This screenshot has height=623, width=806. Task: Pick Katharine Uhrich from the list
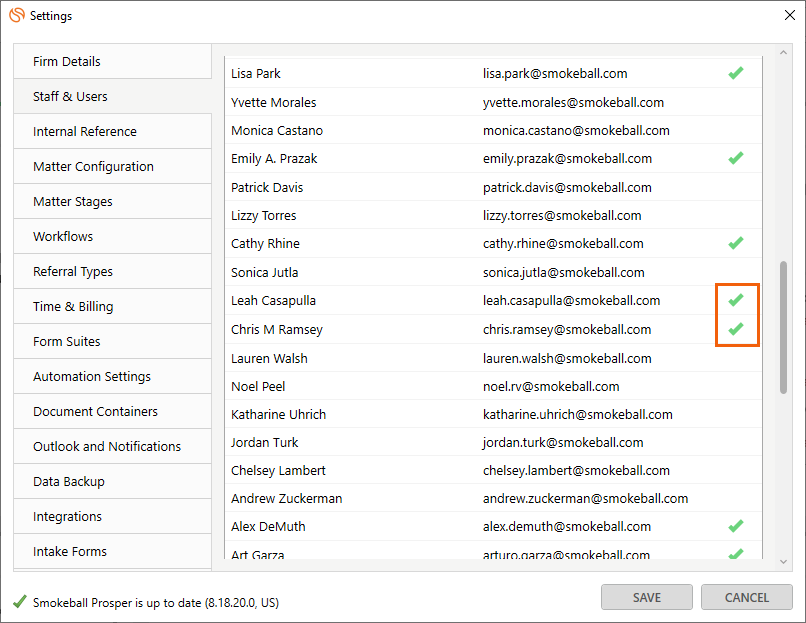[493, 414]
